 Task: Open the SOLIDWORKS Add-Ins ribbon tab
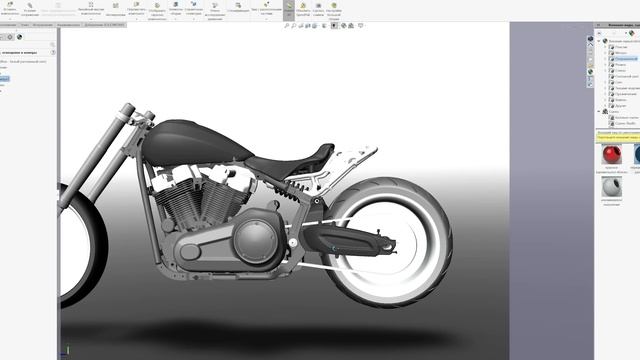click(104, 25)
